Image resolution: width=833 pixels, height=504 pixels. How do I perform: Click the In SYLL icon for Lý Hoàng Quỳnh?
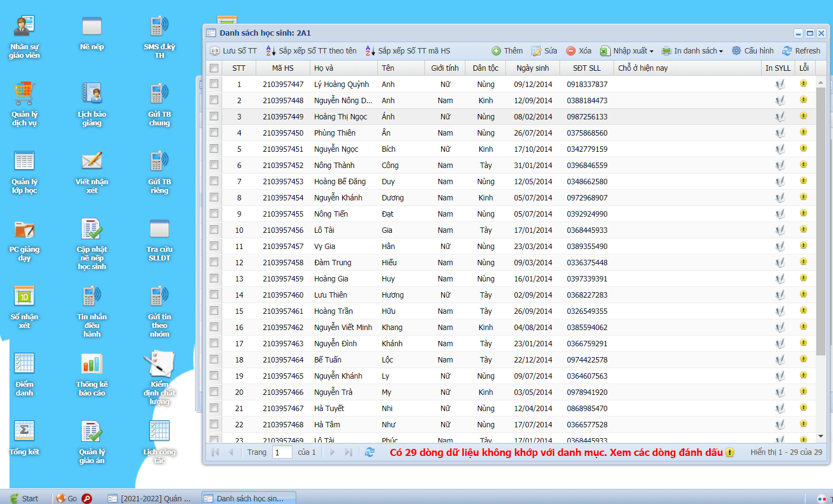[x=780, y=84]
